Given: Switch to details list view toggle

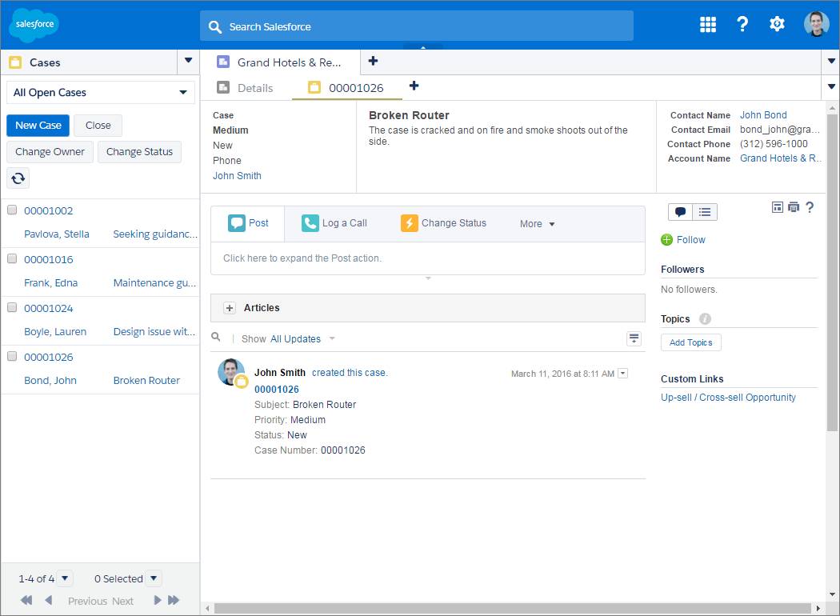Looking at the screenshot, I should tap(705, 212).
